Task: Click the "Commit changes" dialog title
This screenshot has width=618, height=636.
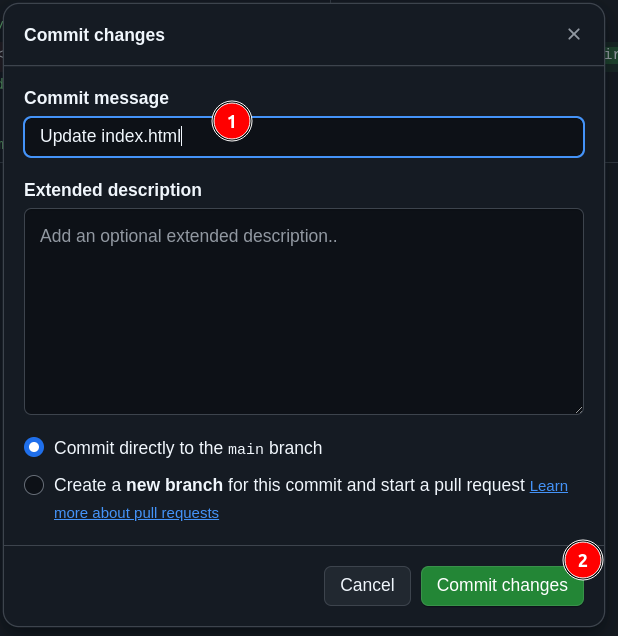Action: pos(94,35)
